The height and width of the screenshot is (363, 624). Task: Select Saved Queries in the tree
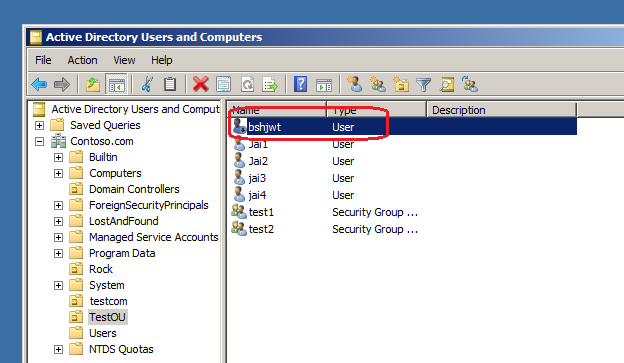click(105, 125)
